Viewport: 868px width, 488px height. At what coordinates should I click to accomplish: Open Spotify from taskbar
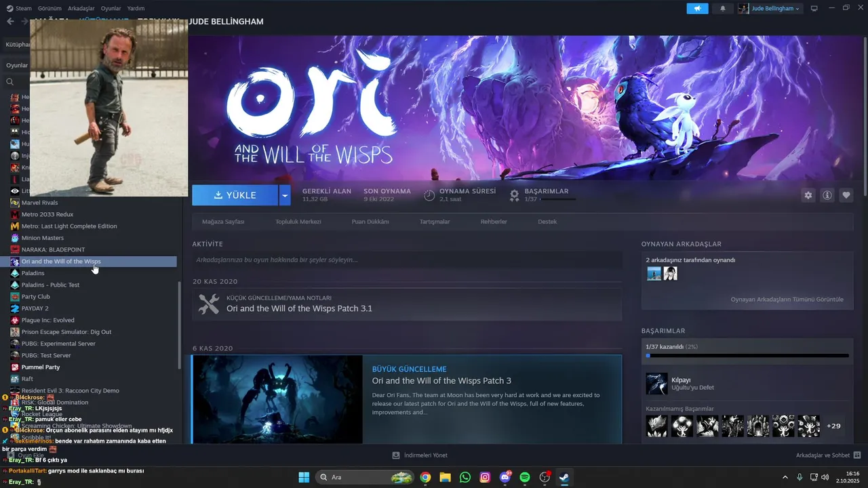coord(525,477)
